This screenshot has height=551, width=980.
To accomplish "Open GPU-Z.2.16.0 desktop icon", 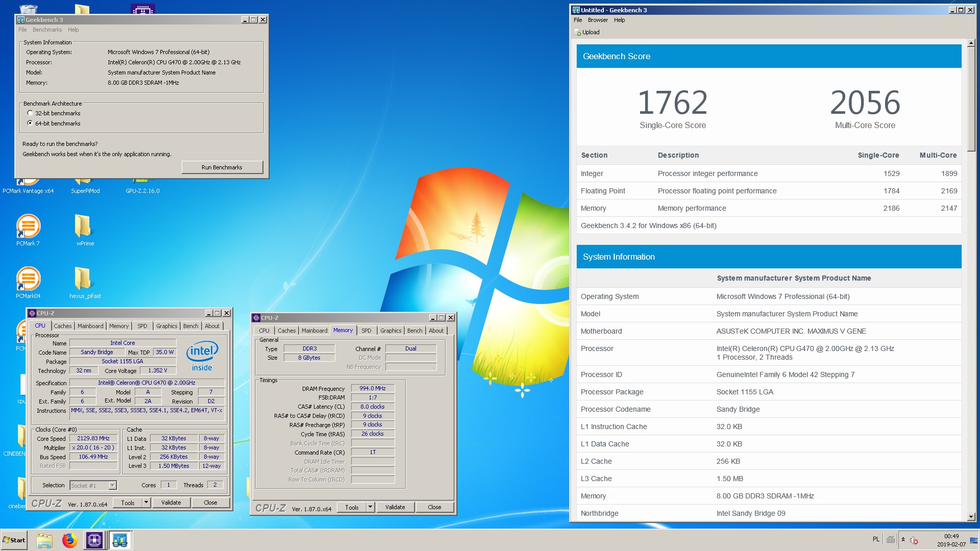I will coord(142,187).
